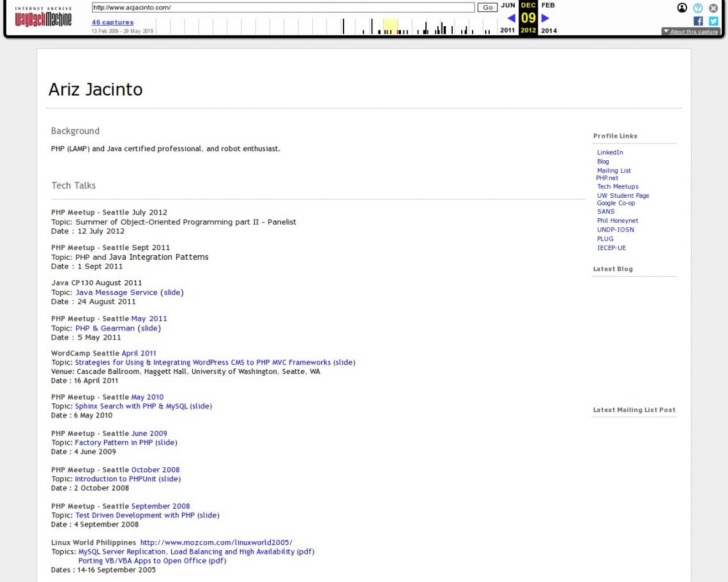Close the Wayback toolbar
Image resolution: width=728 pixels, height=582 pixels.
coord(713,8)
